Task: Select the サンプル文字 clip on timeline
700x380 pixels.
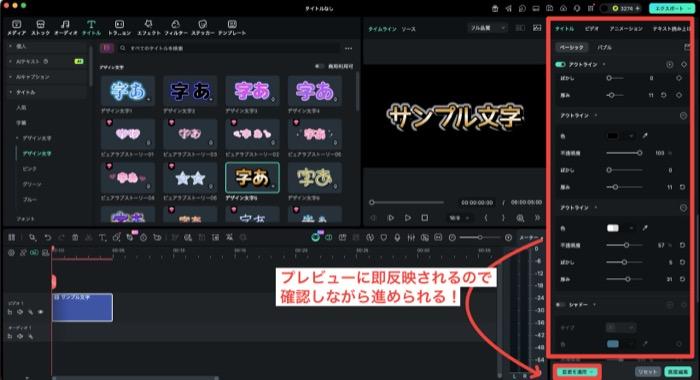Action: (82, 307)
